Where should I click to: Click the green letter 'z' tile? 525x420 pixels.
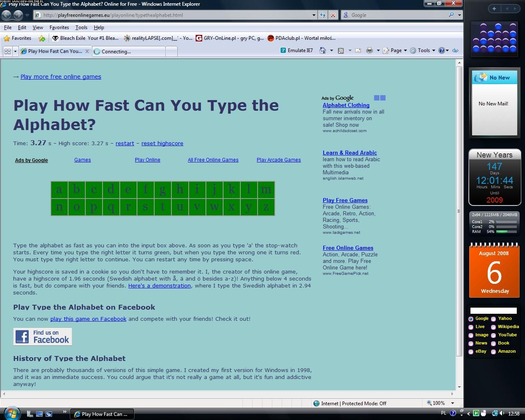[266, 207]
